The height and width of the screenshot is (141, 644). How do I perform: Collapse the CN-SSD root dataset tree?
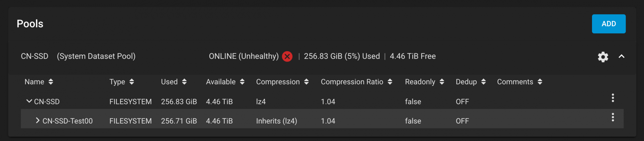(29, 101)
